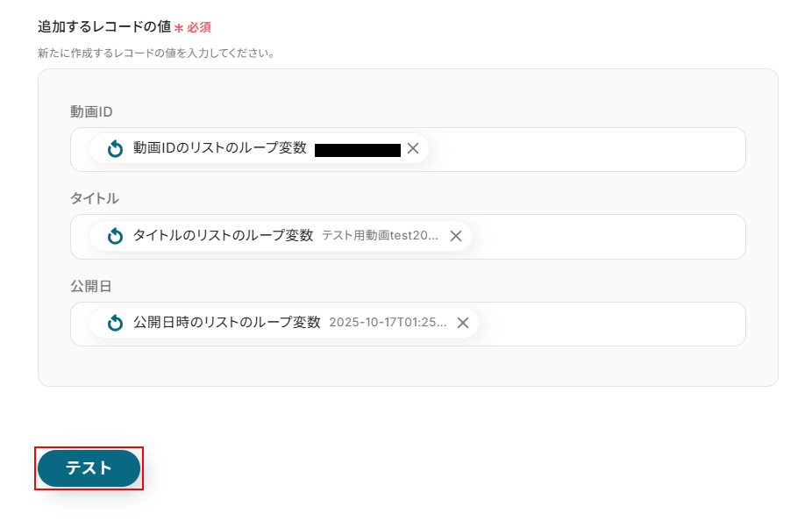812x521 pixels.
Task: Click the 2025-10-17T01:25... preview value
Action: [x=388, y=323]
